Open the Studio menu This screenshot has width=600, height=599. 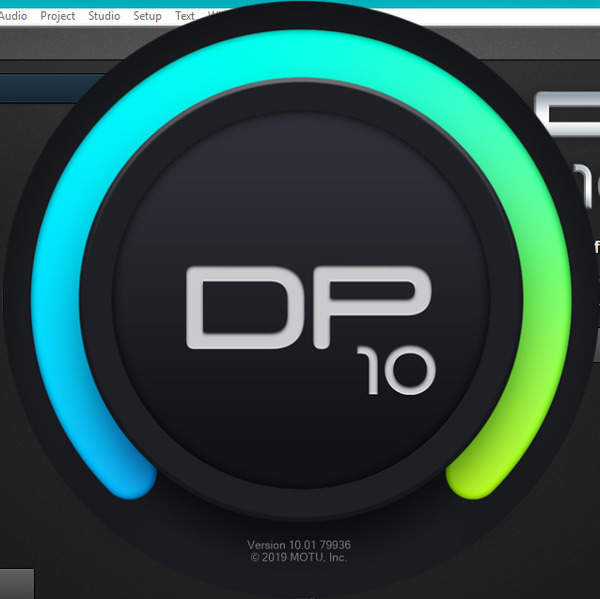(x=104, y=16)
